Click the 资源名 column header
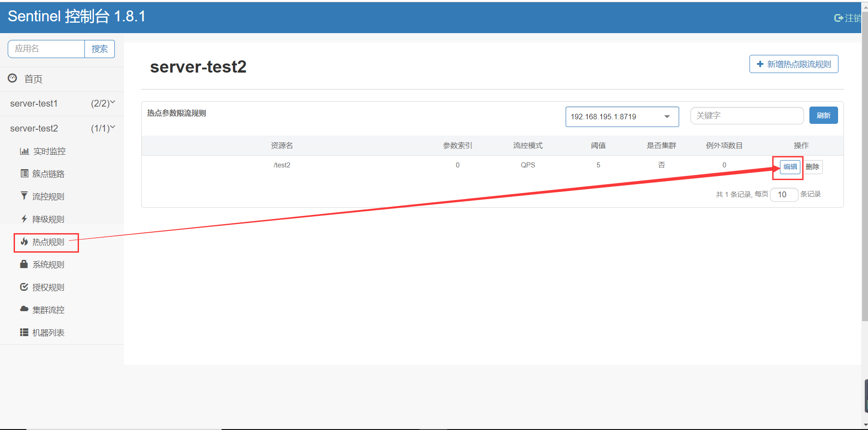The image size is (868, 430). (282, 146)
